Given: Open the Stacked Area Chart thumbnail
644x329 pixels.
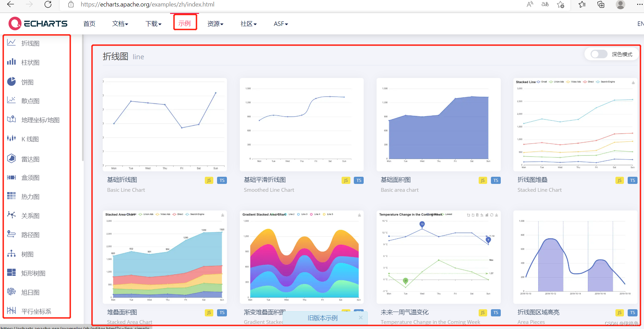Looking at the screenshot, I should 165,257.
